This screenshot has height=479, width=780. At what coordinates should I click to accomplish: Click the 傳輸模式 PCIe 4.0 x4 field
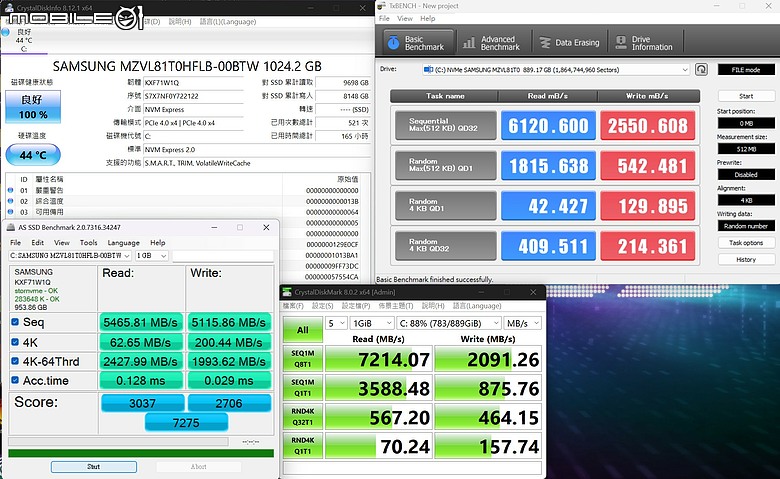click(193, 123)
